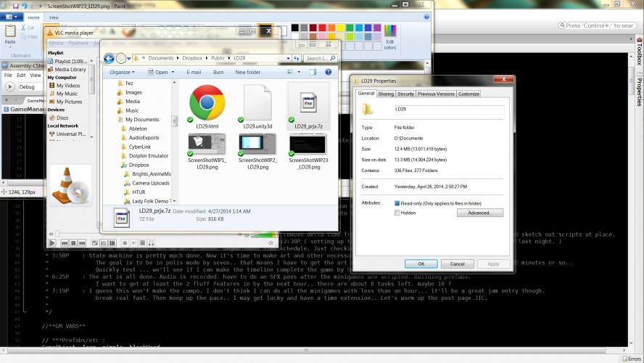Toggle the Read-only attribute checkbox

397,203
